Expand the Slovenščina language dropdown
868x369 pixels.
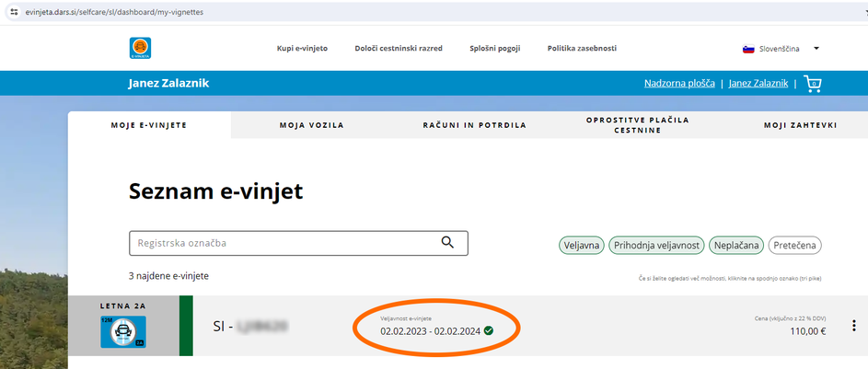pos(816,49)
